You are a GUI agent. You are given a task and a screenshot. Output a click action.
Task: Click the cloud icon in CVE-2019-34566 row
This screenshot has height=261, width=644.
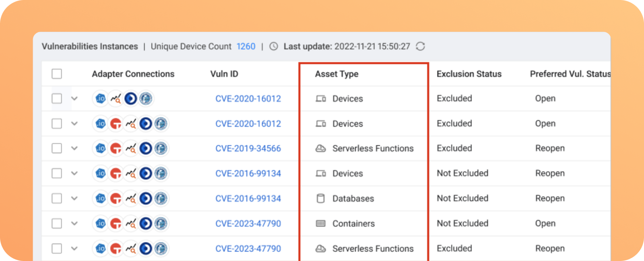pos(320,148)
